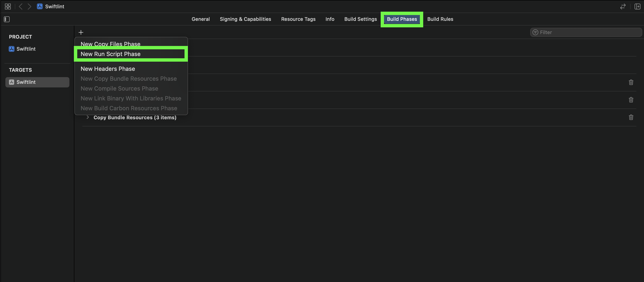Screen dimensions: 644x282
Task: Select New Run Script Phase
Action: (110, 54)
